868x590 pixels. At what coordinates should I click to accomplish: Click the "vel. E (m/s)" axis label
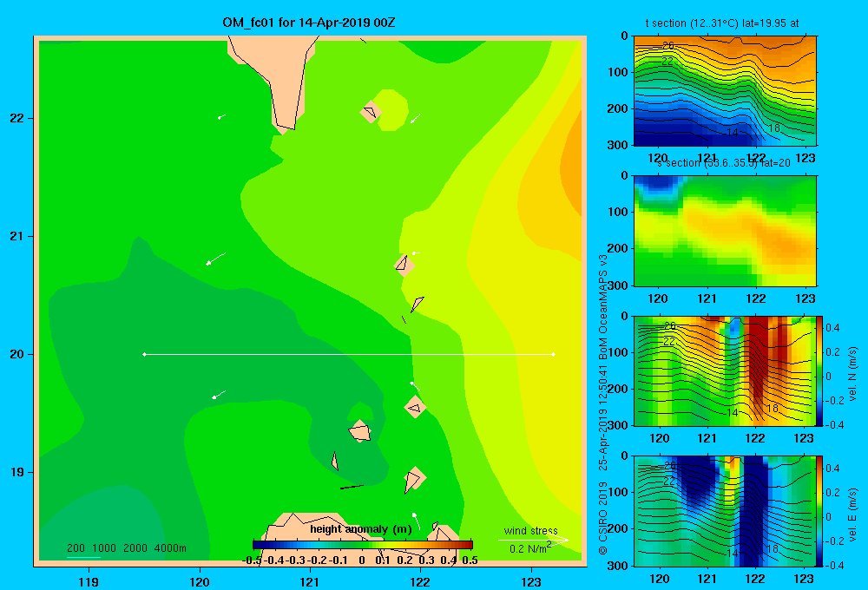pos(852,515)
